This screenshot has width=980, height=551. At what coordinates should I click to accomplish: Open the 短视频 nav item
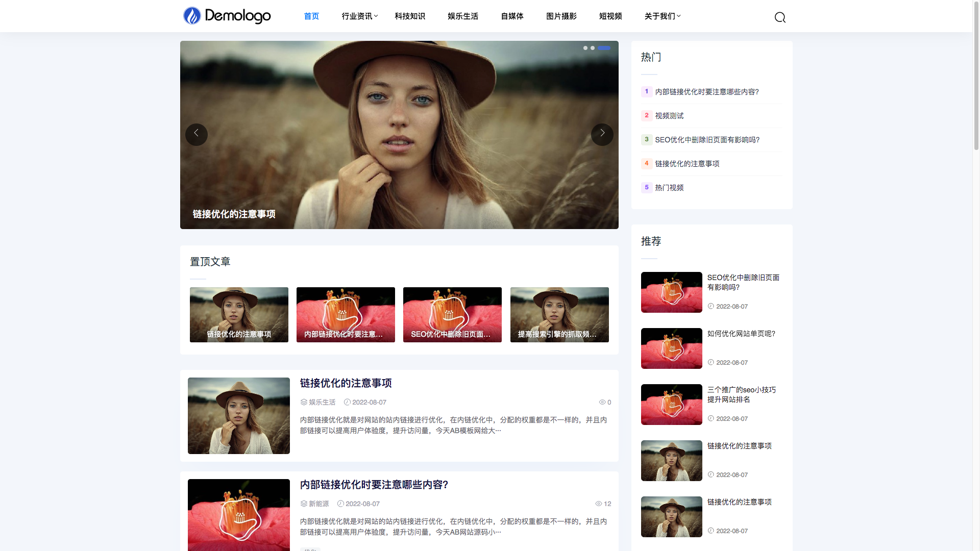[x=610, y=16]
